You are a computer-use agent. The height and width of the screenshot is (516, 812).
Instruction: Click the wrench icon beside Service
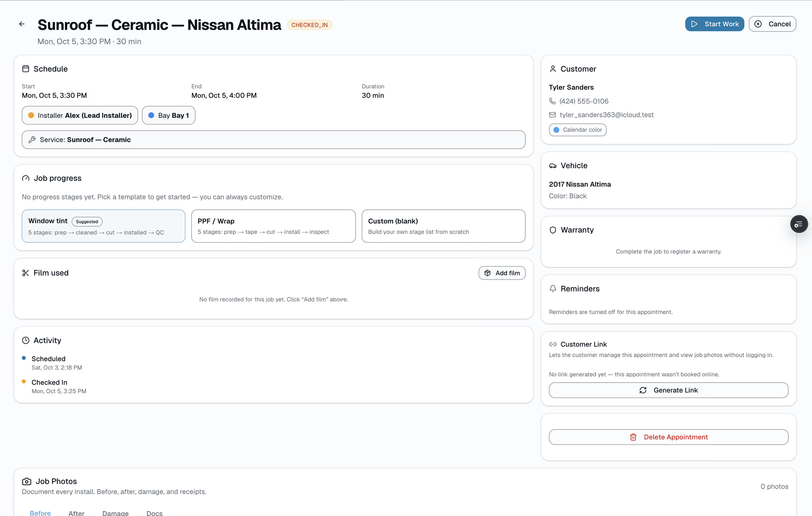pos(32,140)
